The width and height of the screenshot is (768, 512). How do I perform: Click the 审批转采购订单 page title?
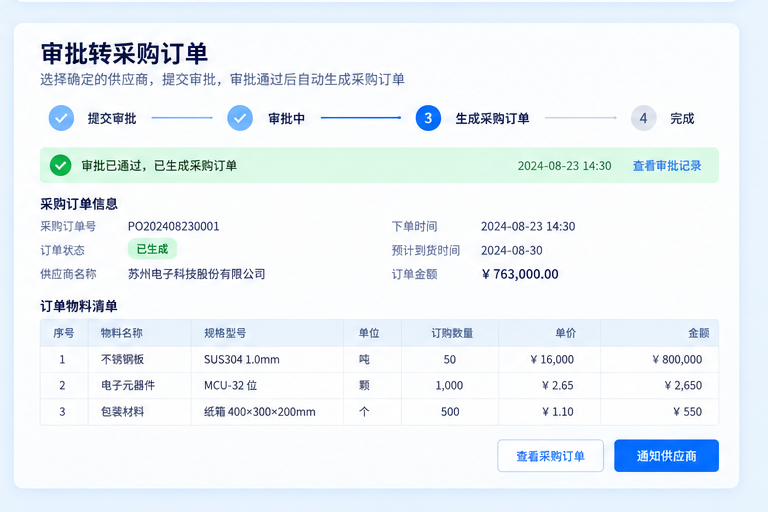point(124,53)
